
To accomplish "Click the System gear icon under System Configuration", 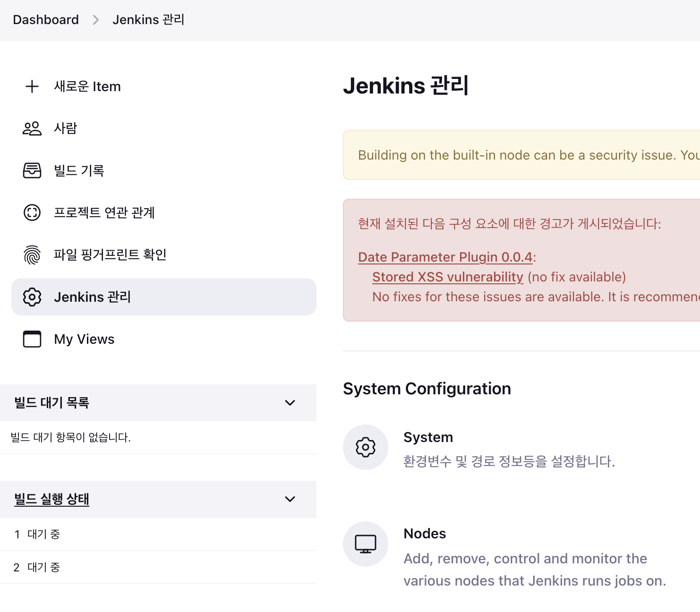I will pyautogui.click(x=366, y=447).
